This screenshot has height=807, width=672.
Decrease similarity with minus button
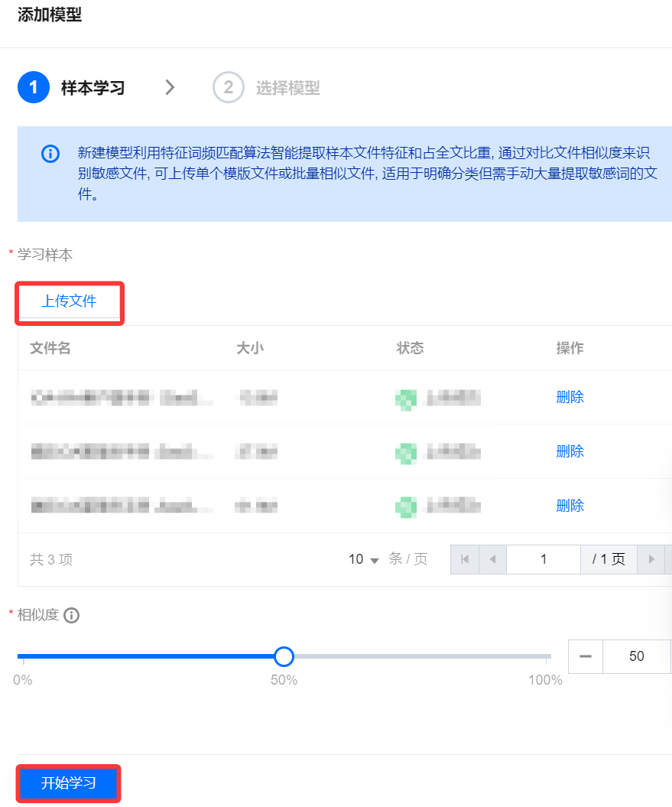[x=586, y=657]
